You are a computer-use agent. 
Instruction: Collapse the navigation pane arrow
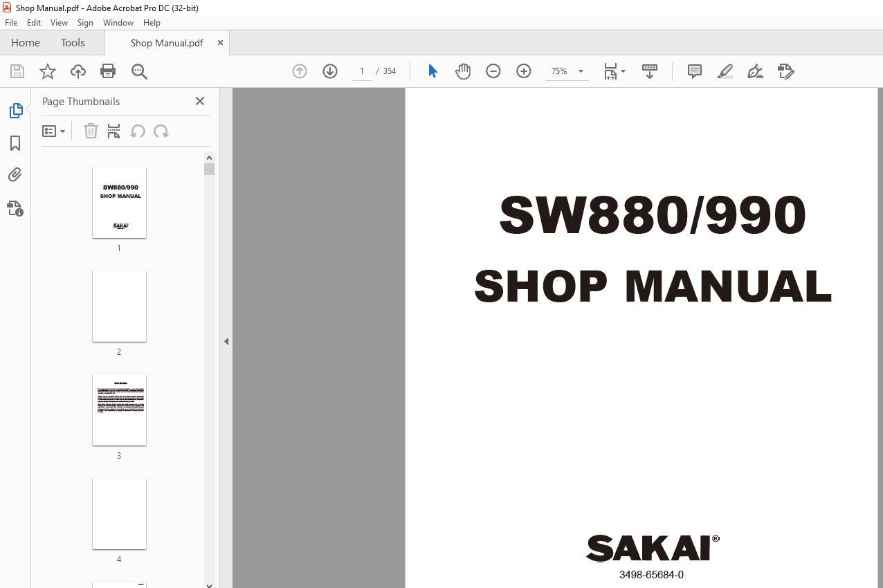tap(226, 342)
